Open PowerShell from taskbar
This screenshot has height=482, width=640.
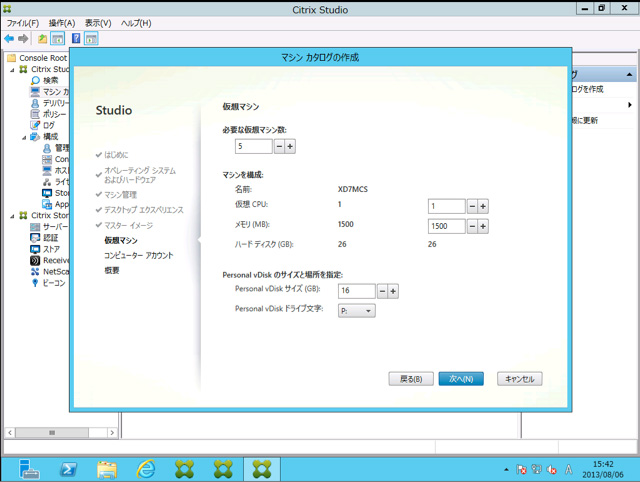[x=68, y=469]
